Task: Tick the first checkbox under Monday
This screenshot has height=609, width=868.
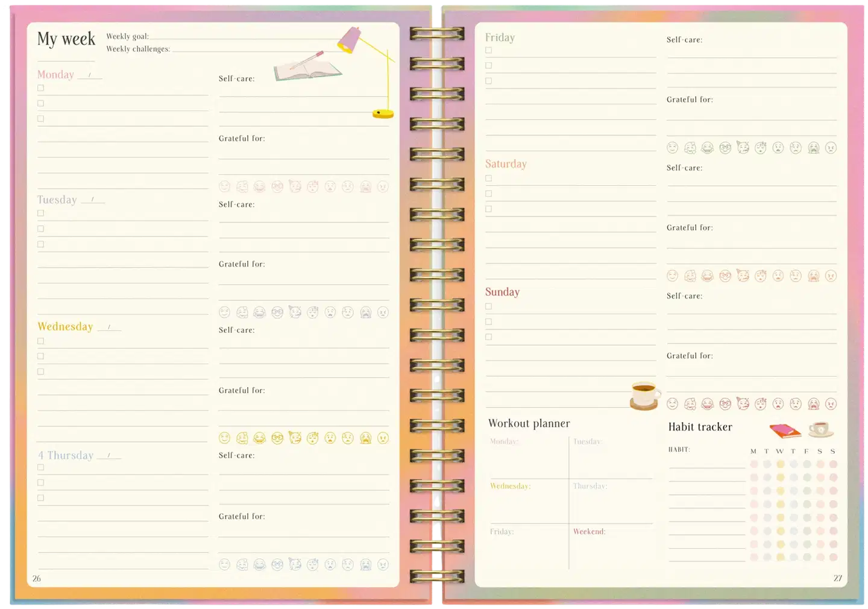Action: pos(41,88)
